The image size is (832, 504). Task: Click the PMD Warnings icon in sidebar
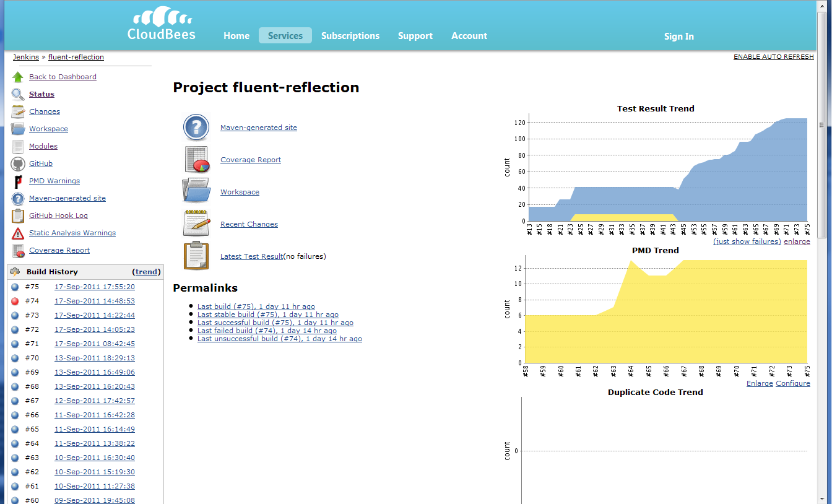click(18, 181)
